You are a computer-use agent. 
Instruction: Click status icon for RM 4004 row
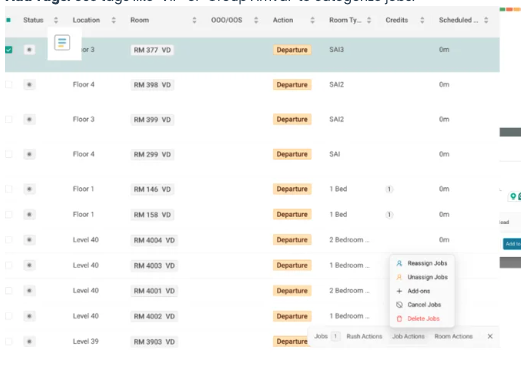(29, 240)
